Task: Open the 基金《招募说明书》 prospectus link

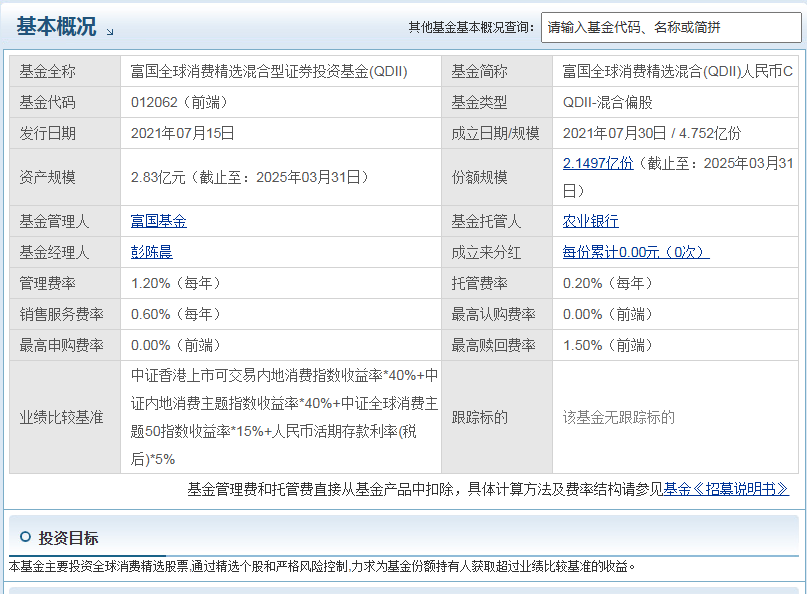Action: [726, 489]
